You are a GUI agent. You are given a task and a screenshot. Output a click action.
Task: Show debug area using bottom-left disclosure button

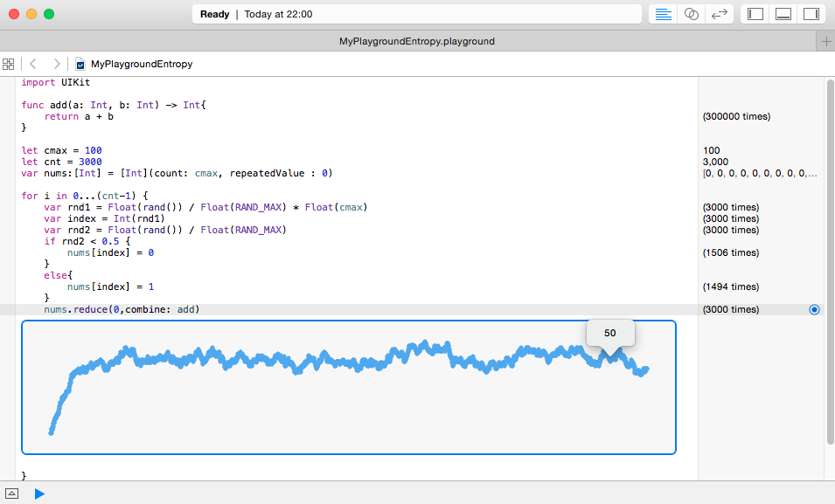click(12, 494)
